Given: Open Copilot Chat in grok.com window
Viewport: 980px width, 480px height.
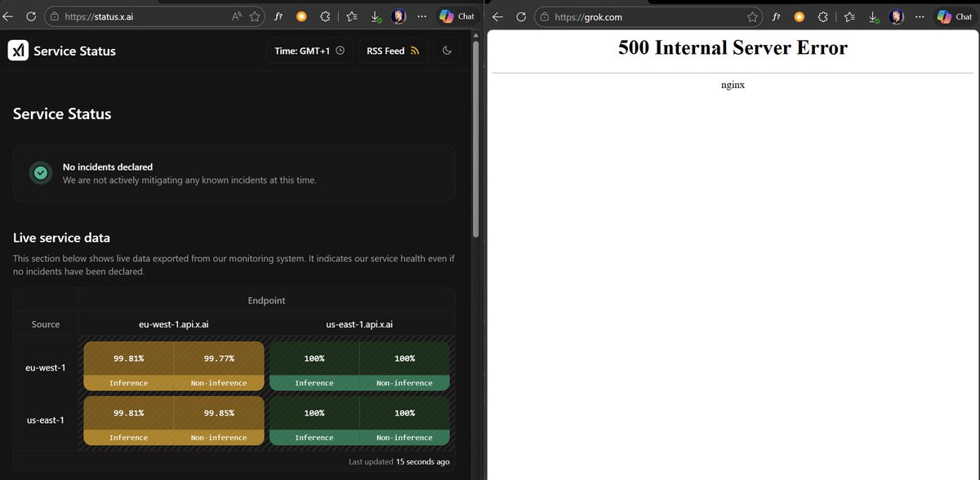Looking at the screenshot, I should (955, 16).
